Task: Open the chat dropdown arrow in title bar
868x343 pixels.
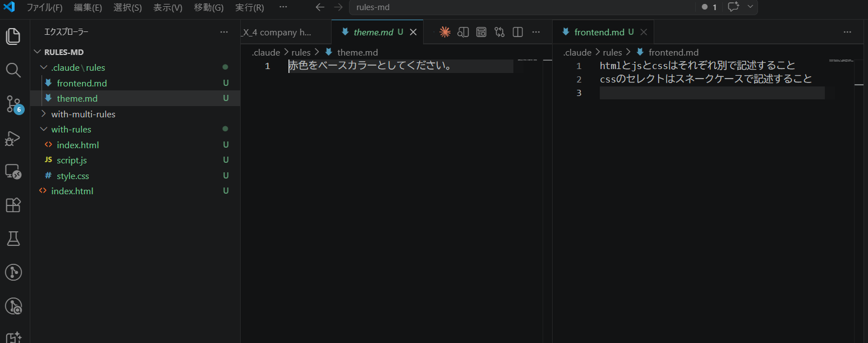Action: (x=750, y=7)
